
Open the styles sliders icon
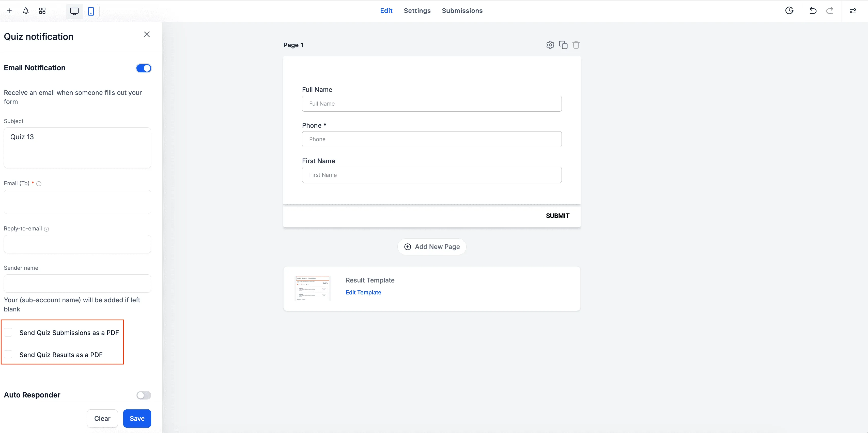click(852, 11)
